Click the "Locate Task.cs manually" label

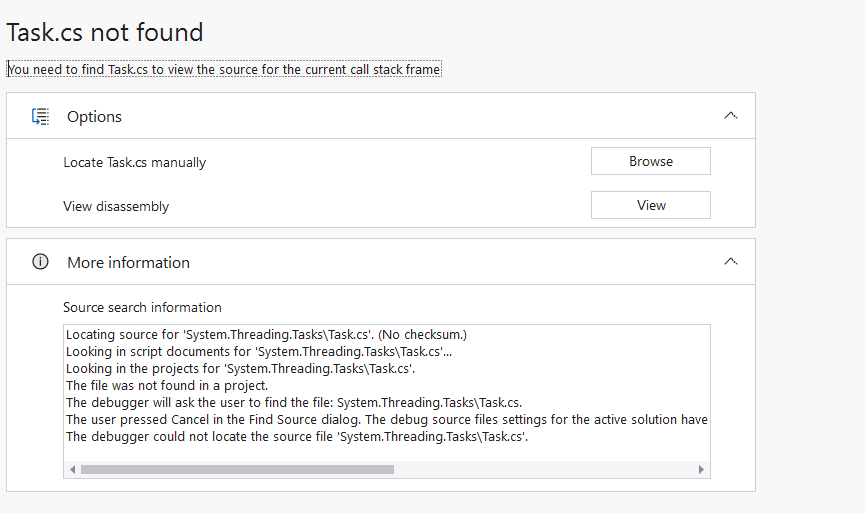[x=134, y=162]
